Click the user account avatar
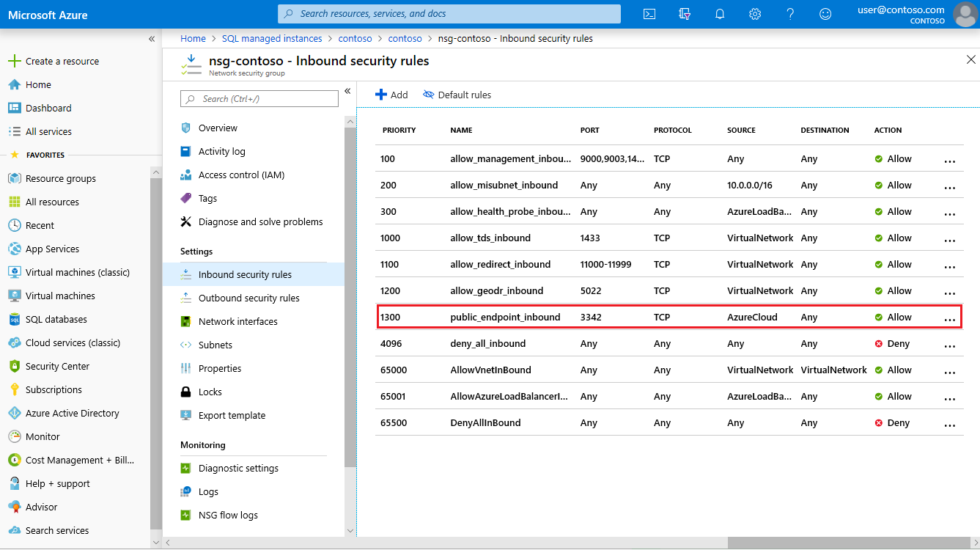 [x=964, y=14]
